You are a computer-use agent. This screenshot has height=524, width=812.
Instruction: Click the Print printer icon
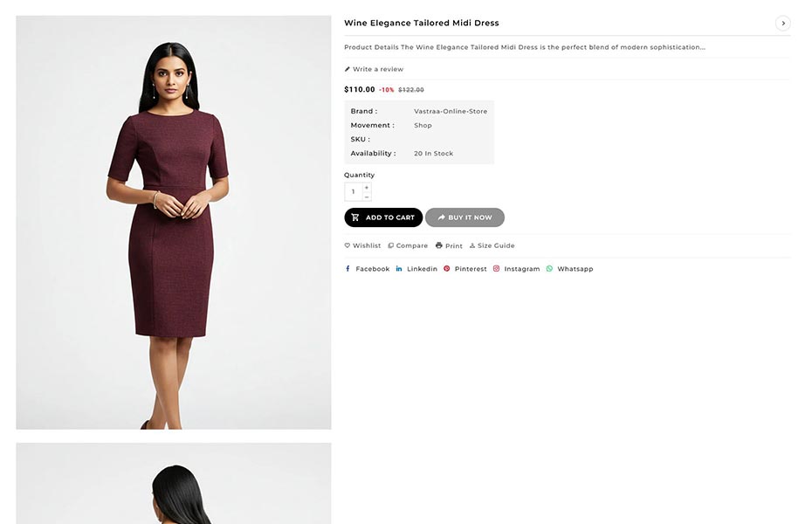[x=439, y=245]
